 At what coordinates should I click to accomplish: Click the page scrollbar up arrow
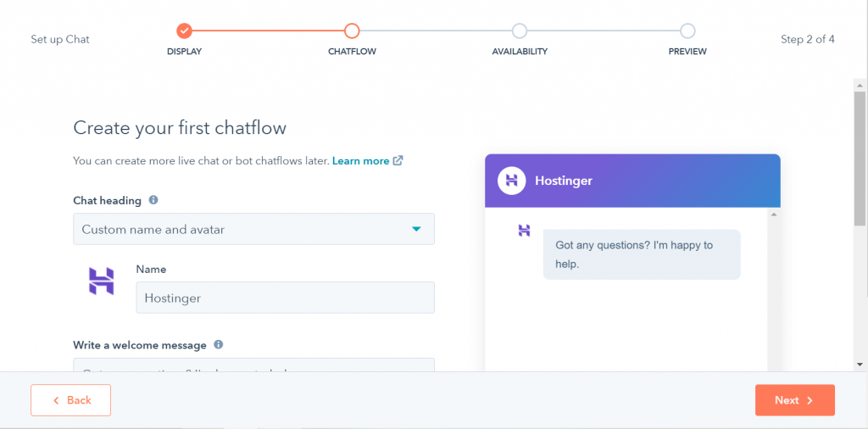tap(860, 86)
